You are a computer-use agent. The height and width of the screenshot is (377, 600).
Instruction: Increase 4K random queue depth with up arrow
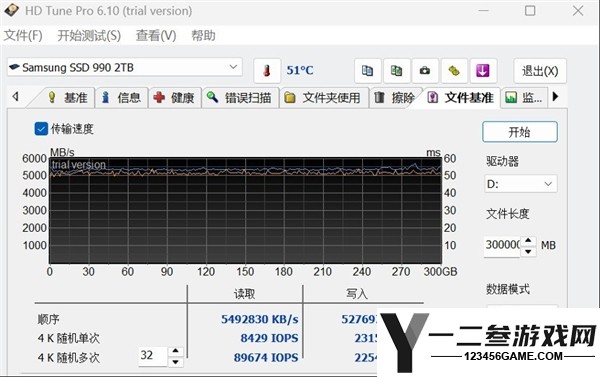[x=175, y=351]
